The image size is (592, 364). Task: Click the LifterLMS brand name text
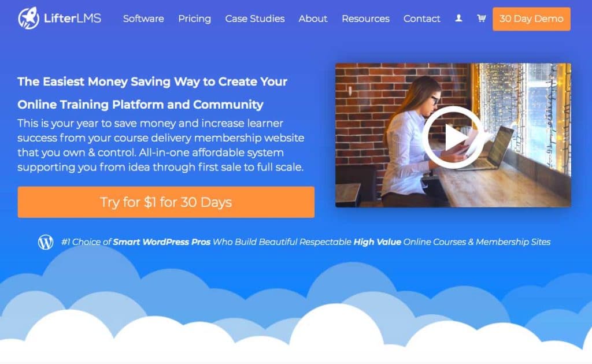[x=72, y=18]
